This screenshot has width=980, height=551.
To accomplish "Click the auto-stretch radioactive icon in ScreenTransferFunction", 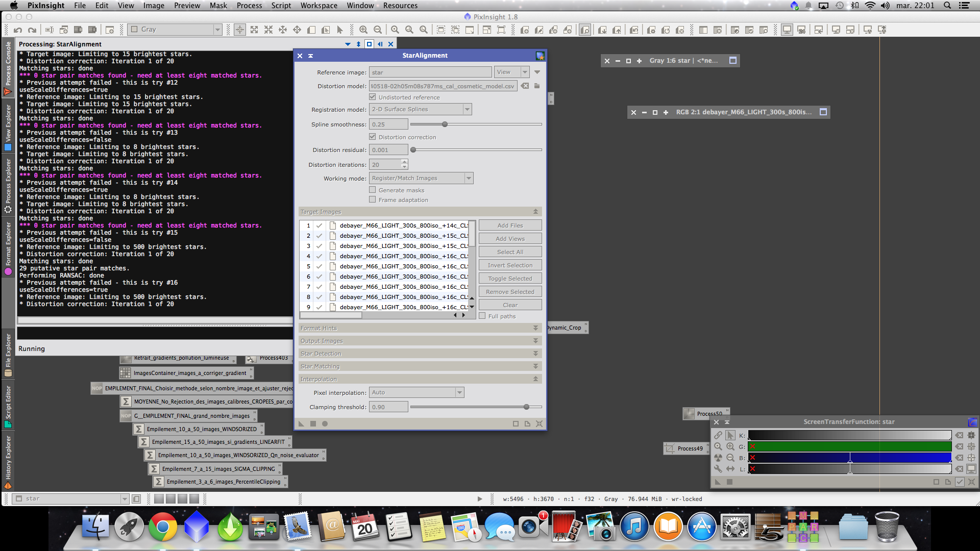I will pyautogui.click(x=718, y=458).
